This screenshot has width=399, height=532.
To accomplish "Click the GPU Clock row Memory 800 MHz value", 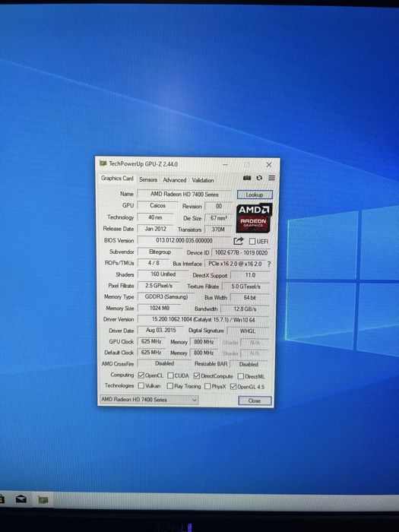I will (204, 342).
